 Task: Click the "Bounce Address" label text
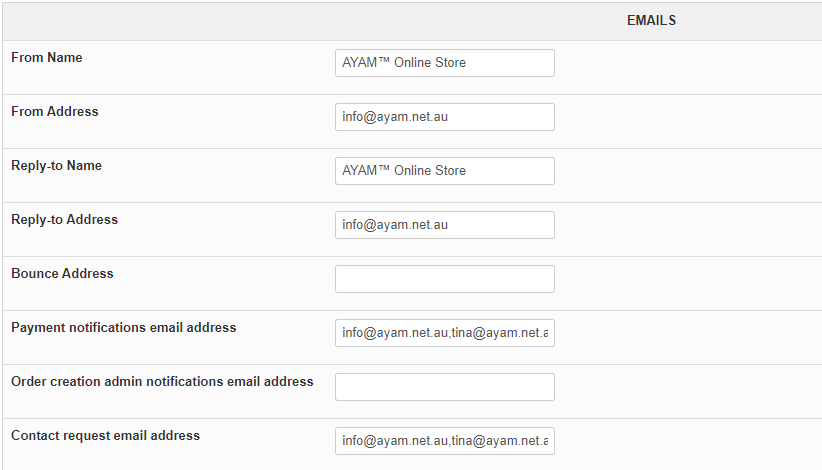point(63,274)
